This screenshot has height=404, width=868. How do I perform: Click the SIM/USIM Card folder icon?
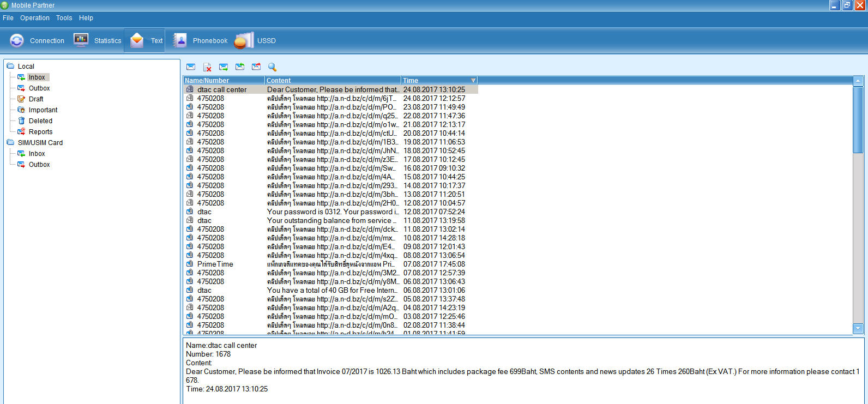(x=10, y=142)
